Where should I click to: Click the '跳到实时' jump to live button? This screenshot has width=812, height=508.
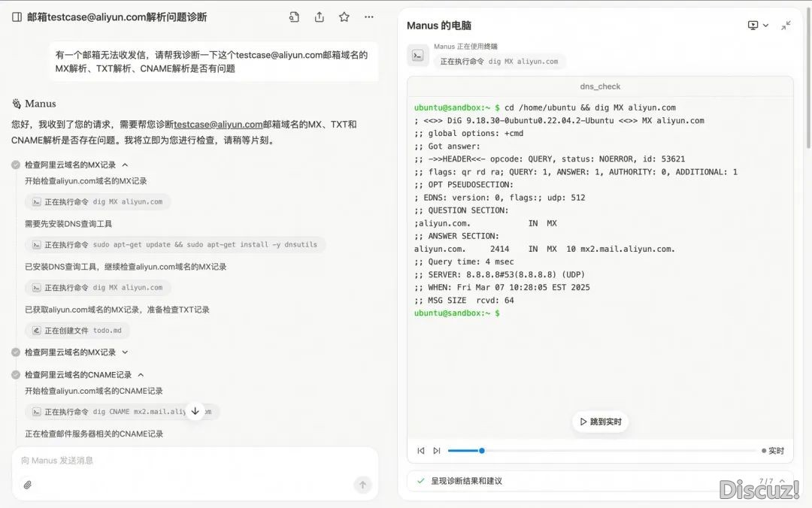[600, 422]
